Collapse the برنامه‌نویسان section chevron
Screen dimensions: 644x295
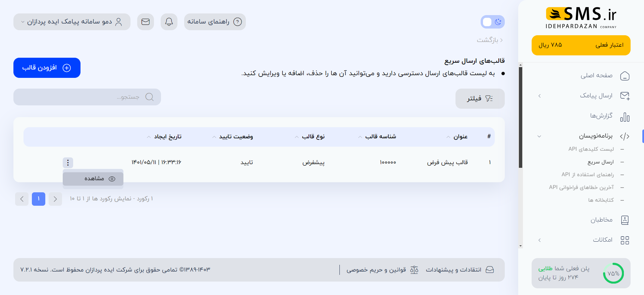539,136
